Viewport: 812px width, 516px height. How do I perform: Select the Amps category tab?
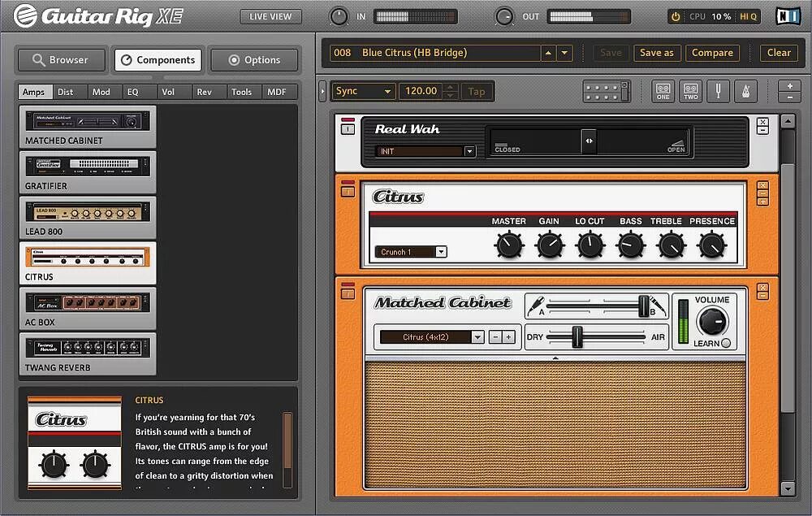pos(33,92)
